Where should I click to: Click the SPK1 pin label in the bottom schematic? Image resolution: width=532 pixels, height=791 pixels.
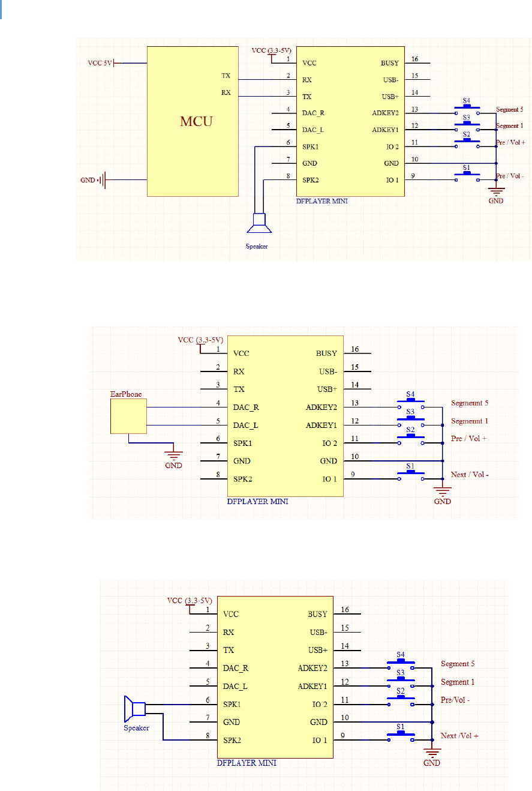click(232, 704)
